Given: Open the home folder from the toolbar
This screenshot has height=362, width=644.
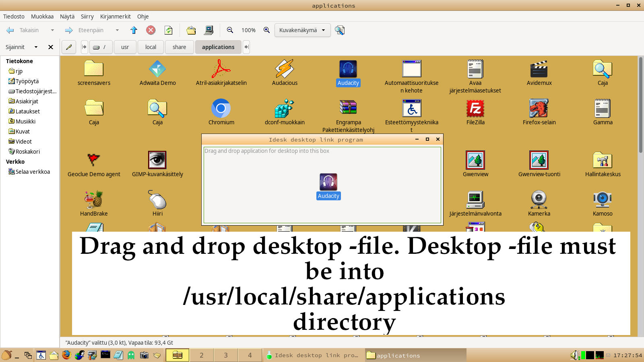Looking at the screenshot, I should [x=191, y=30].
